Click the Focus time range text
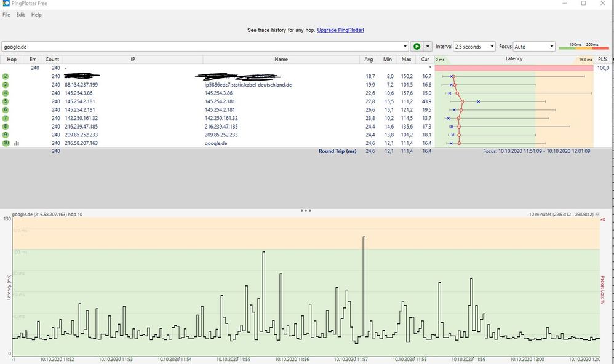The height and width of the screenshot is (364, 614). coord(536,151)
